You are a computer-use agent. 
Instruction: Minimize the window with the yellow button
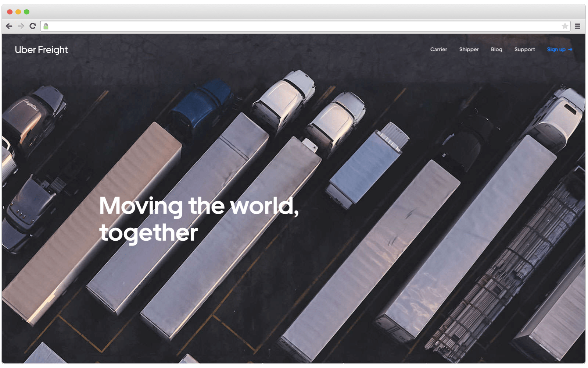point(18,12)
